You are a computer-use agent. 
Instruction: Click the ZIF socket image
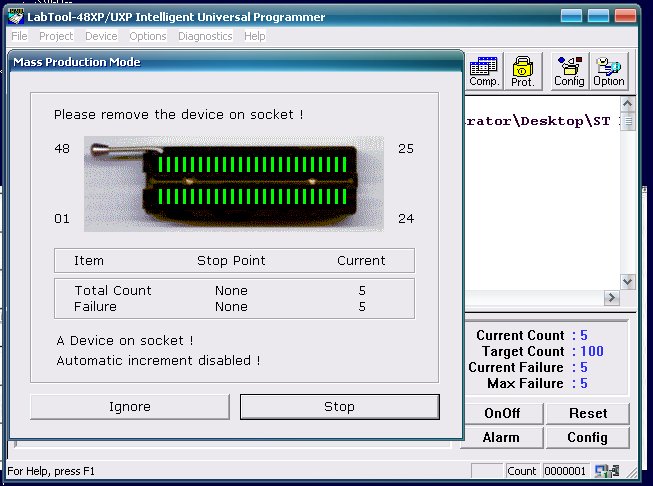(x=234, y=184)
